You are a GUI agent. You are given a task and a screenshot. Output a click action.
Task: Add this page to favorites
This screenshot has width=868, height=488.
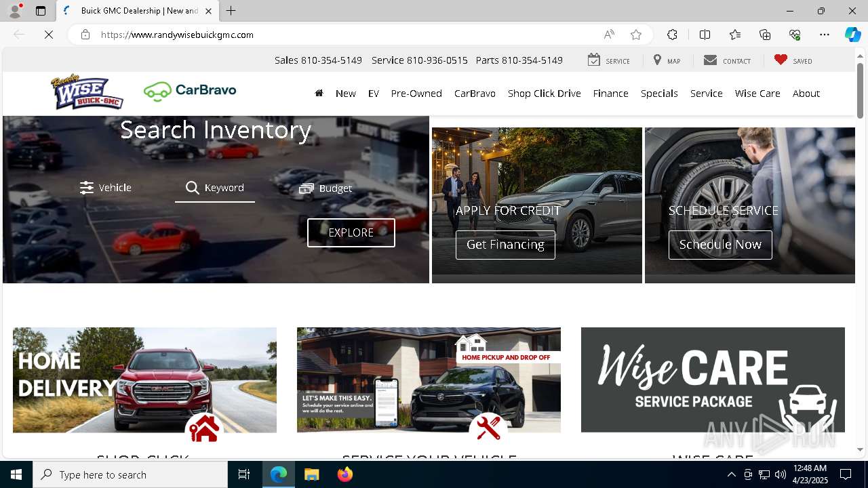pyautogui.click(x=635, y=35)
